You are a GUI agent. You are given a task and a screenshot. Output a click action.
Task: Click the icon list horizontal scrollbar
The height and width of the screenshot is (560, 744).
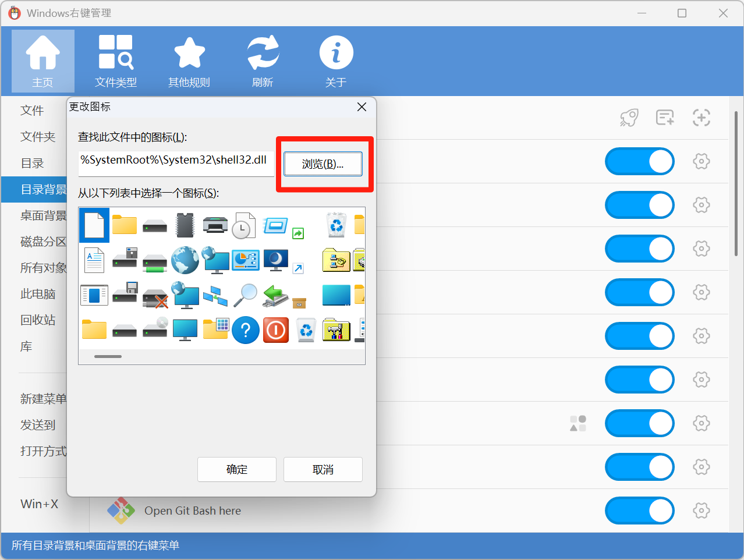click(x=108, y=356)
